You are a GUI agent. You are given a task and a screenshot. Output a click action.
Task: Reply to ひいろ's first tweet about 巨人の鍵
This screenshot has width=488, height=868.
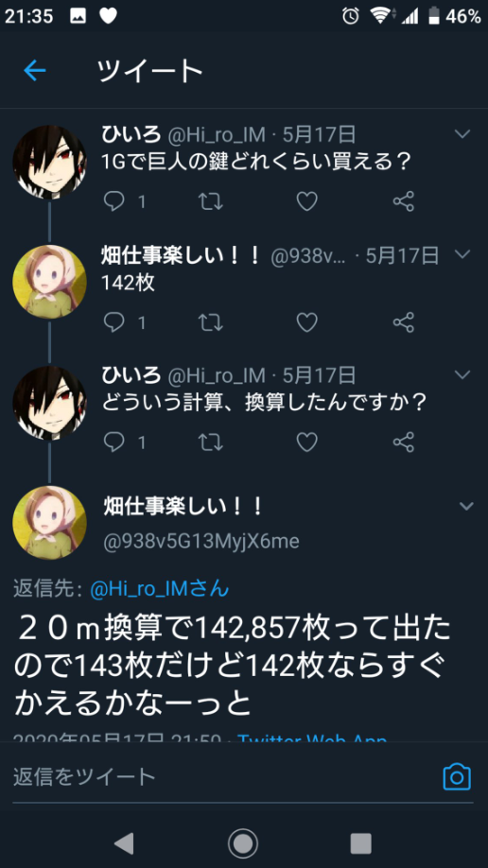click(x=114, y=201)
